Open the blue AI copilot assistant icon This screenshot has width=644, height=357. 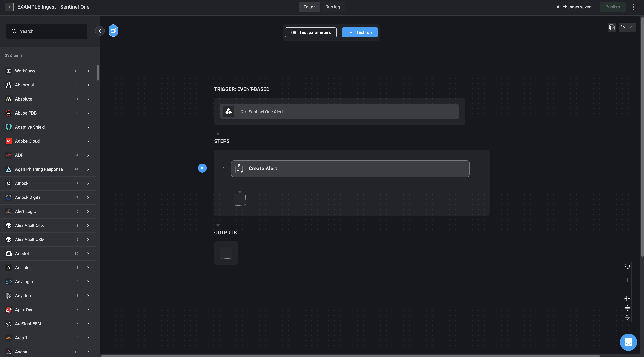(x=113, y=31)
